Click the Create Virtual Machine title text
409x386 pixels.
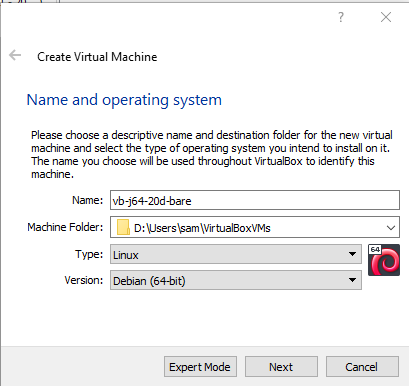[x=97, y=57]
